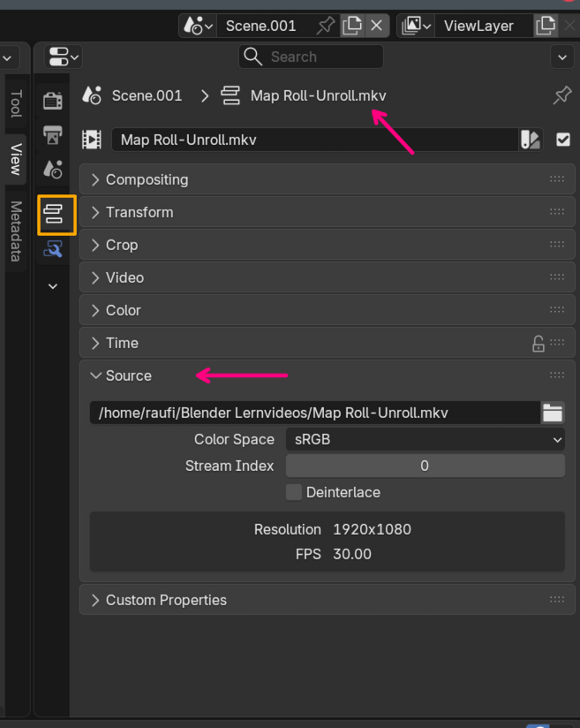Viewport: 580px width, 728px height.
Task: Select the Strip properties tab
Action: pyautogui.click(x=55, y=214)
